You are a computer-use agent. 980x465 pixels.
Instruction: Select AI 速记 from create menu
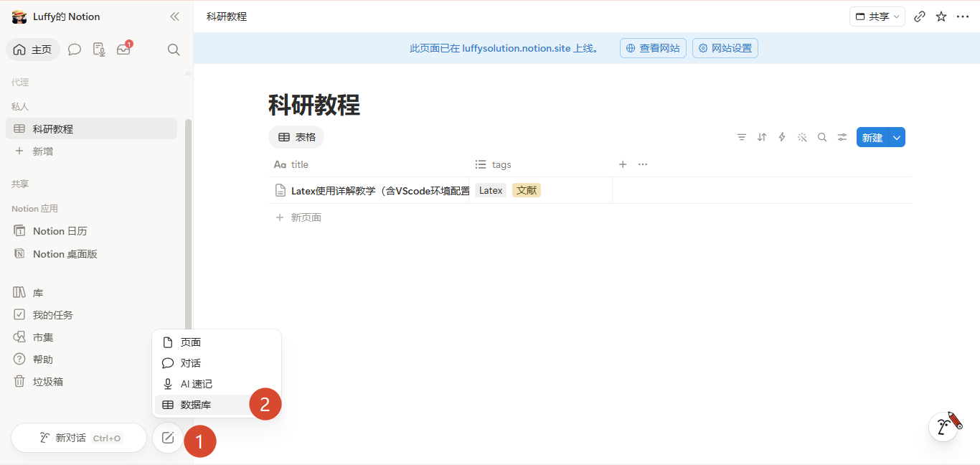[217, 384]
